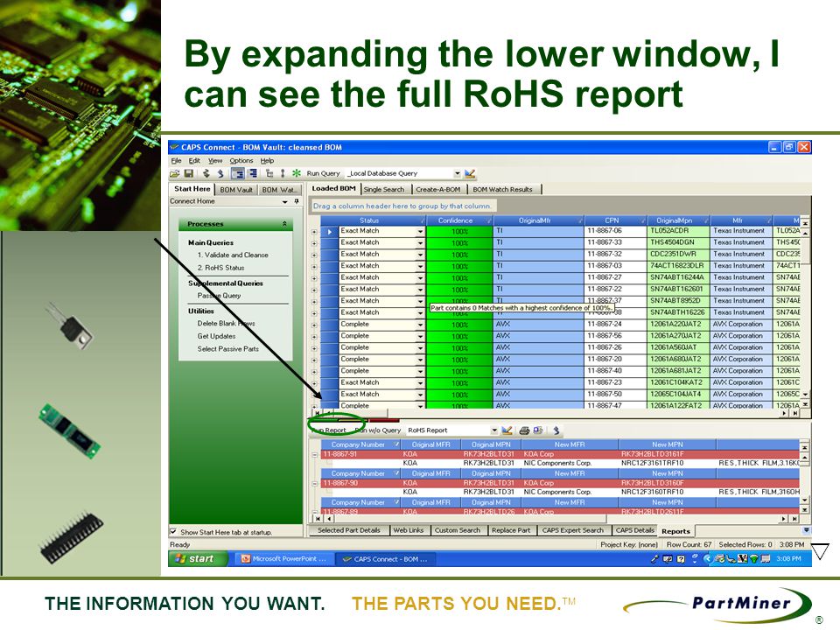Image resolution: width=840 pixels, height=630 pixels.
Task: Click the row selector arrow of the TL052ACDR row
Action: (330, 231)
